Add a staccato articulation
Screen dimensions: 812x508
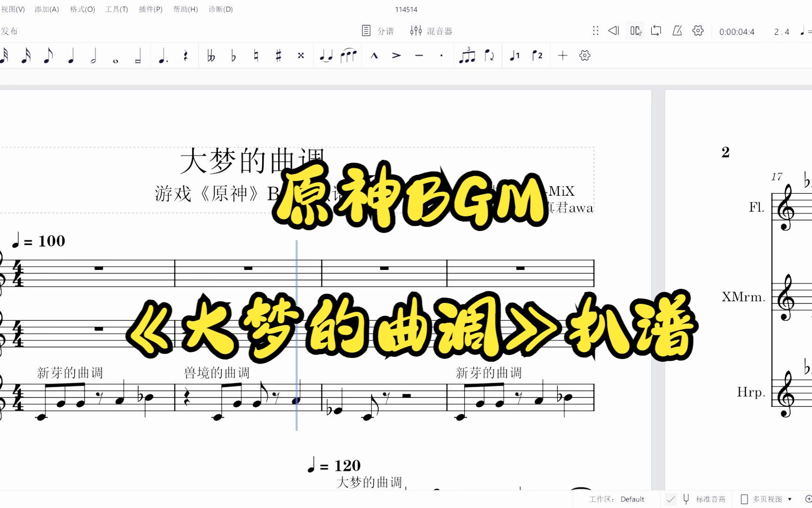click(441, 56)
